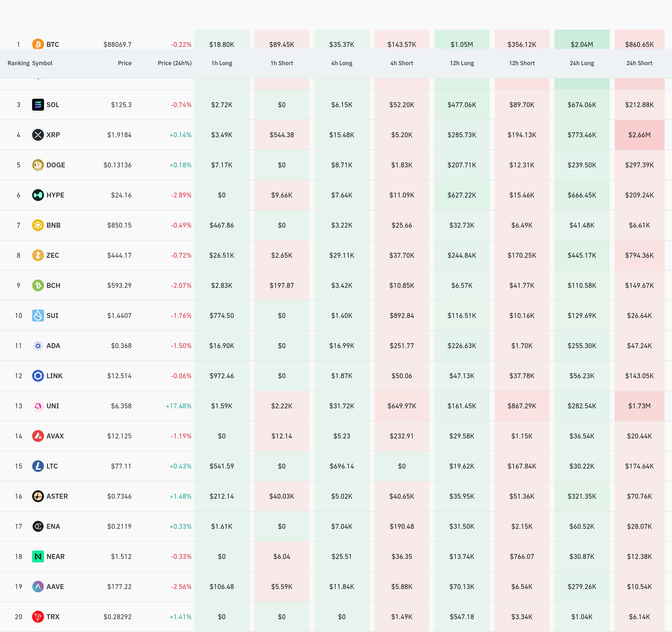Click the BNB coin icon
This screenshot has width=672, height=632.
(38, 225)
